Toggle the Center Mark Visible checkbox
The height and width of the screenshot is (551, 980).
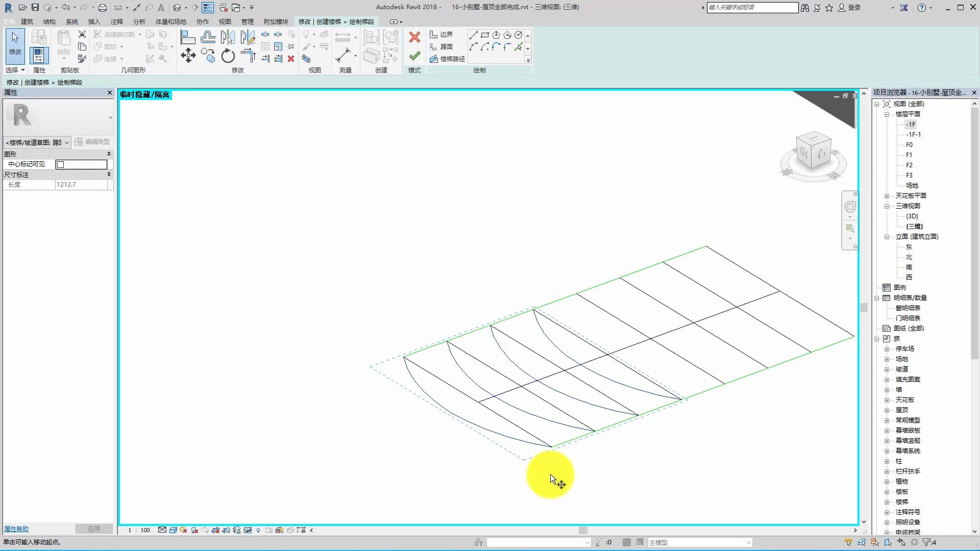coord(61,164)
